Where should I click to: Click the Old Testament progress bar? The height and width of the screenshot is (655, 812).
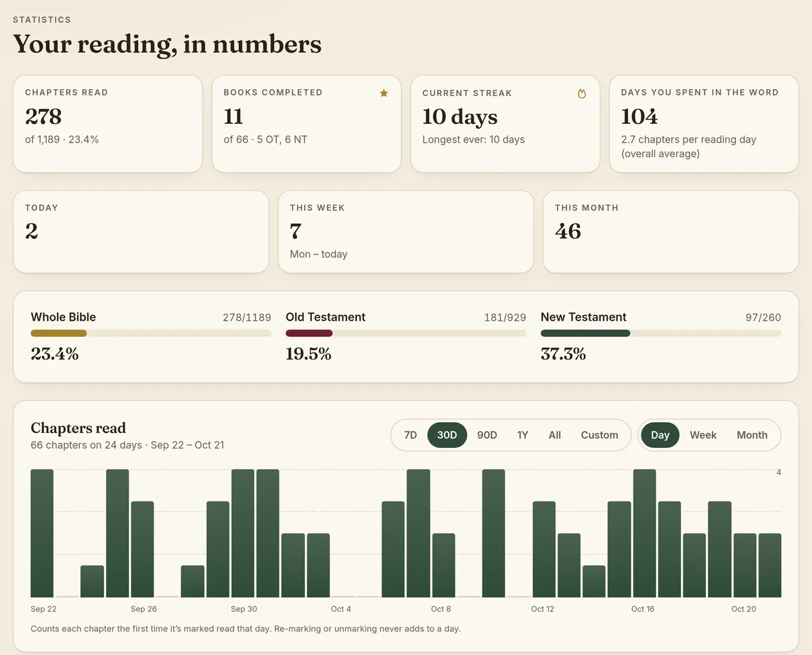[x=406, y=333]
